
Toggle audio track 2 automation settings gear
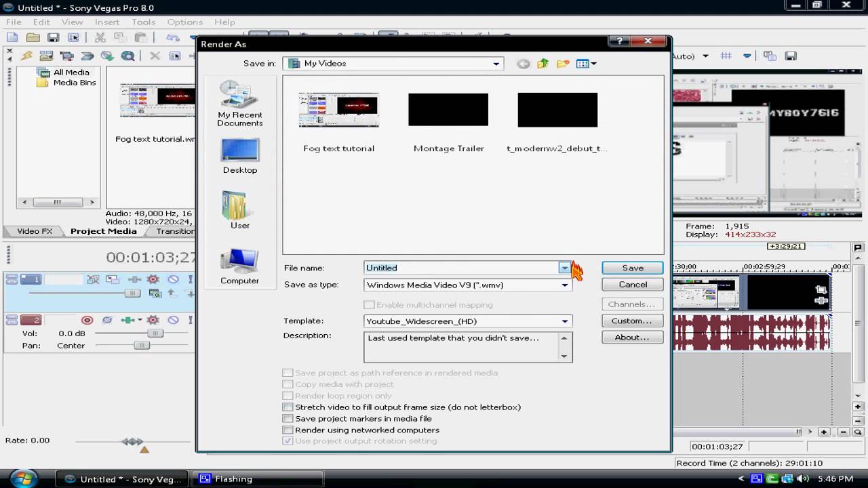pos(153,320)
